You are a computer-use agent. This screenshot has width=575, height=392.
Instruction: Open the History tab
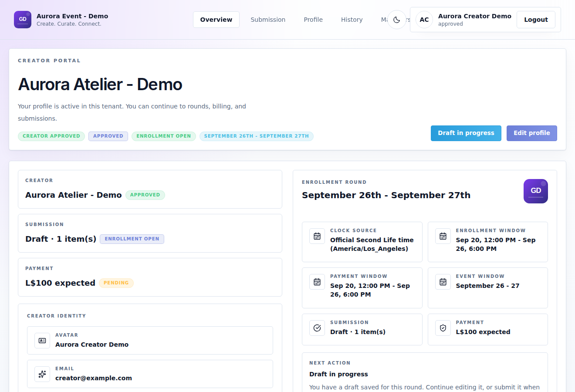(352, 20)
